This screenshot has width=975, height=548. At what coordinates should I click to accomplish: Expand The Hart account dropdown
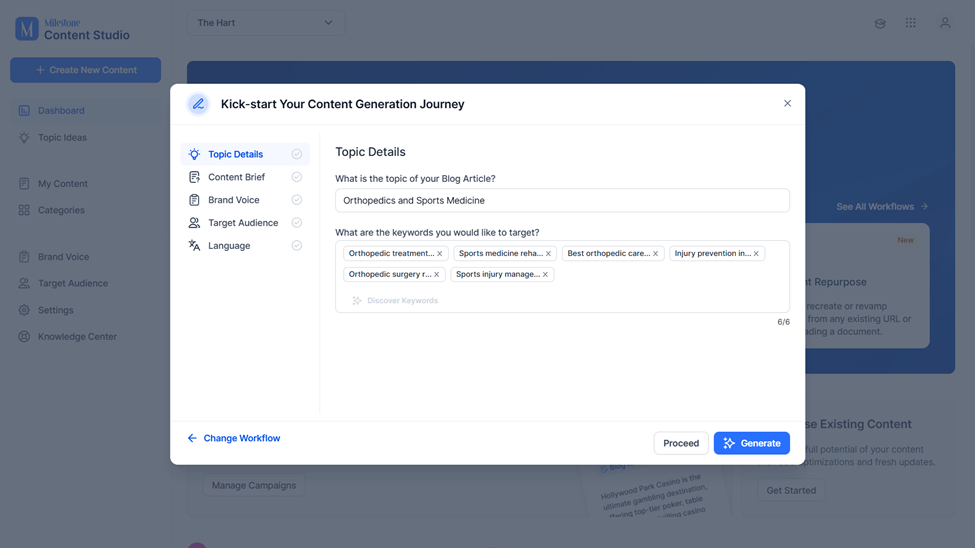tap(266, 23)
